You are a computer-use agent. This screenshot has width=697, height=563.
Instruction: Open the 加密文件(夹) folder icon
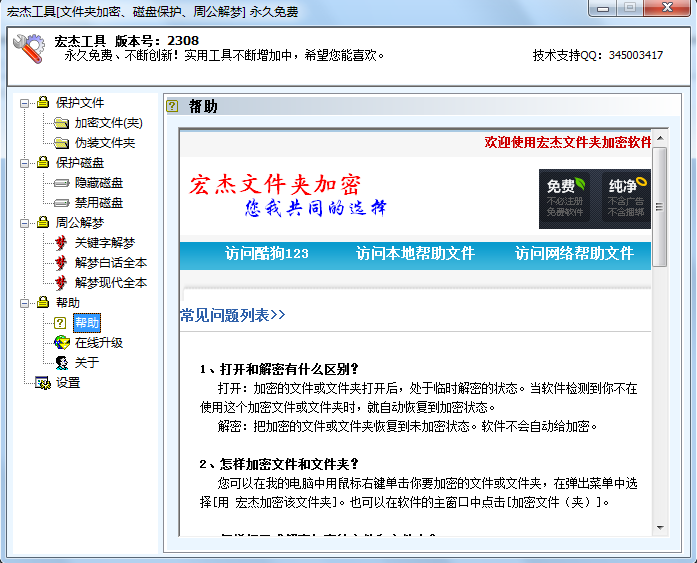click(x=61, y=123)
